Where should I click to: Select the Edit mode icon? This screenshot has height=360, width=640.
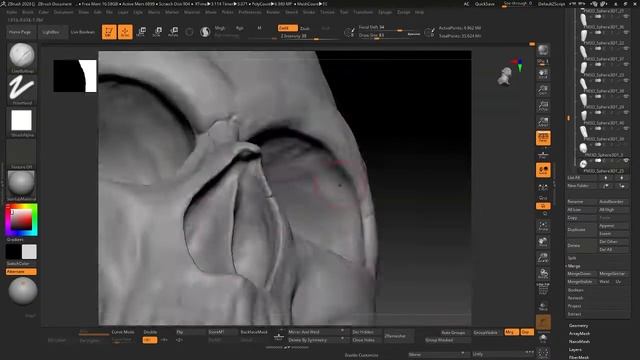tap(109, 32)
